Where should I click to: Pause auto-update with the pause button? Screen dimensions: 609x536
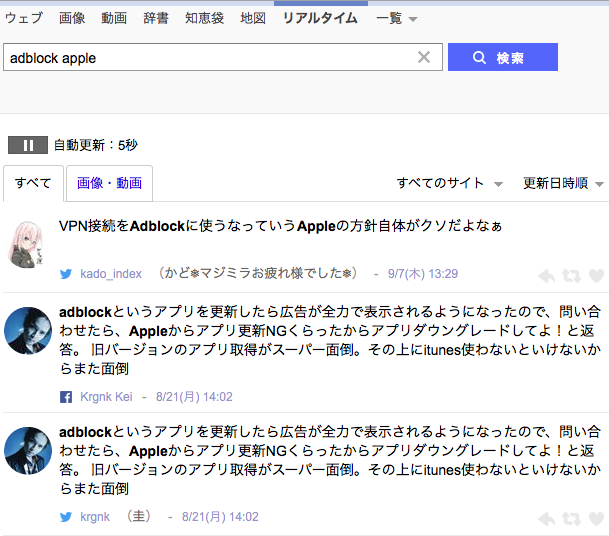click(28, 145)
